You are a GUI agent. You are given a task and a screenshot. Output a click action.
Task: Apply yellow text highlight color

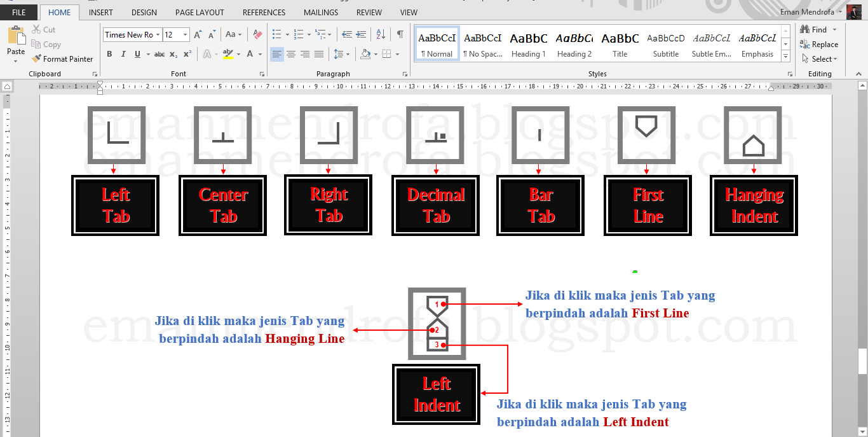[229, 55]
